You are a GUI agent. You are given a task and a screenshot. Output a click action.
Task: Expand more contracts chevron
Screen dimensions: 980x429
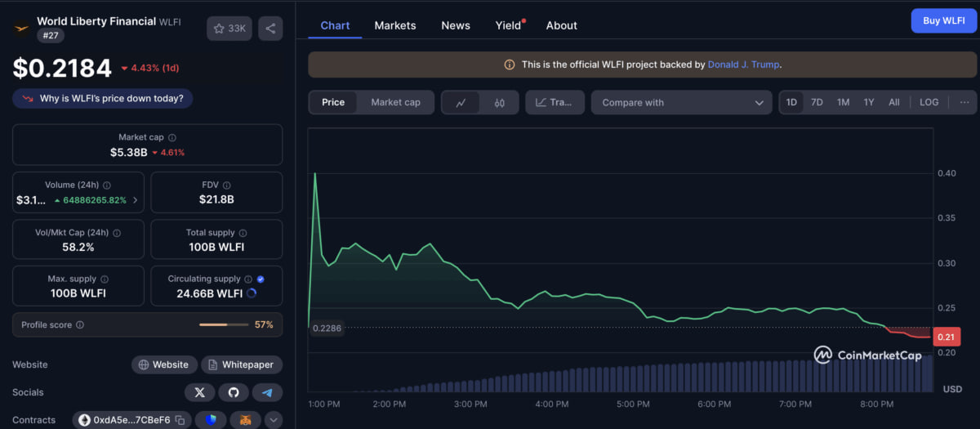pos(273,420)
